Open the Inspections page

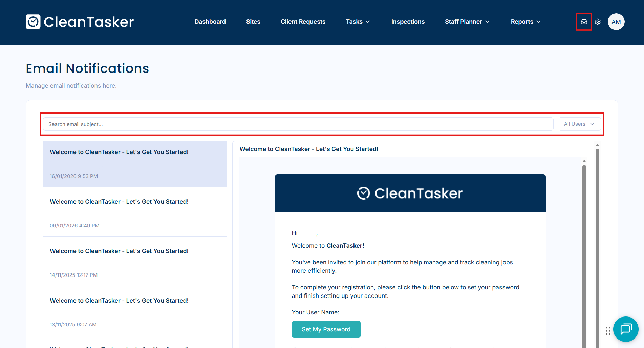pyautogui.click(x=408, y=22)
